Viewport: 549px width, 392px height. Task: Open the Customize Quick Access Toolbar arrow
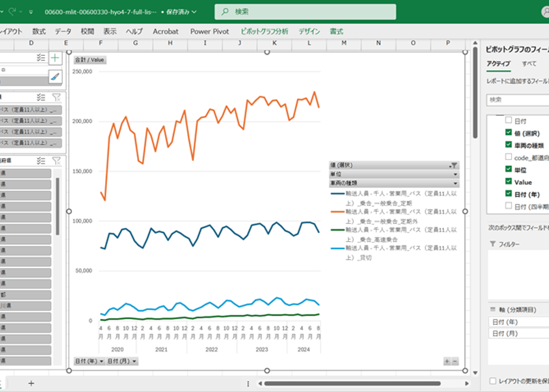coord(31,12)
